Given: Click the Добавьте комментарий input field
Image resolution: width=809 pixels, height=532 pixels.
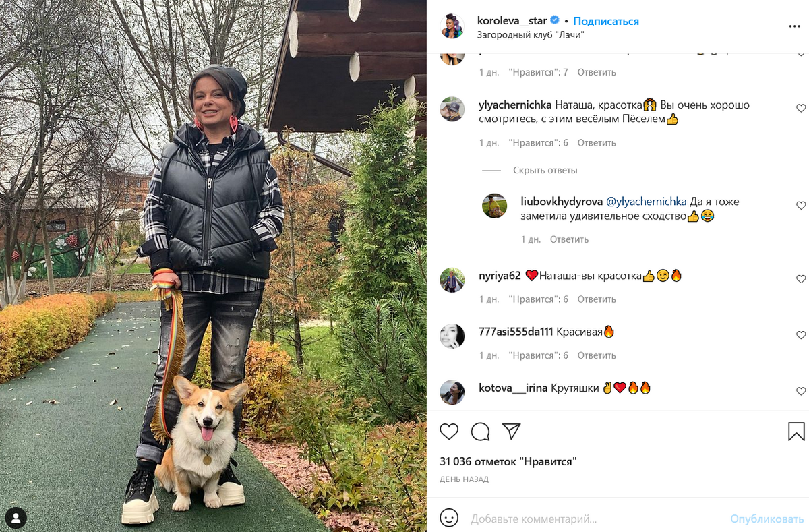Looking at the screenshot, I should point(597,519).
